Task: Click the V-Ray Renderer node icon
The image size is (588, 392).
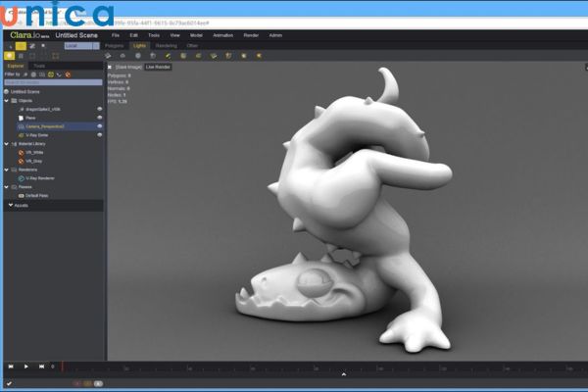Action: (x=22, y=177)
